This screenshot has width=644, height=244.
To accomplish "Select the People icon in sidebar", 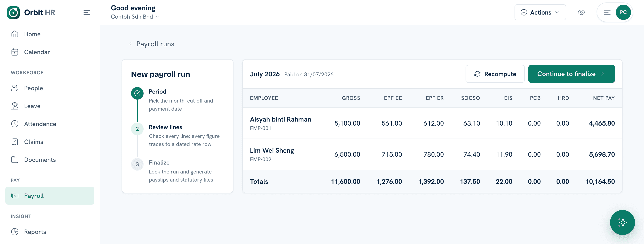I will click(x=15, y=88).
